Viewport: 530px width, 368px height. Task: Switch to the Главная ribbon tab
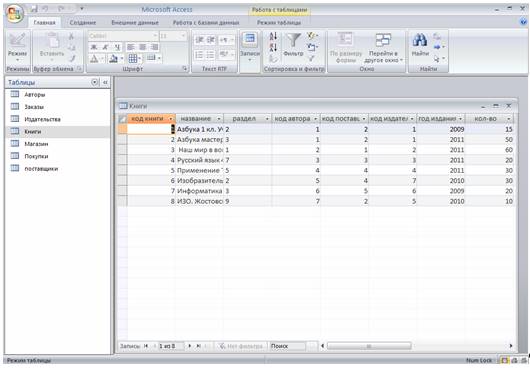point(44,23)
